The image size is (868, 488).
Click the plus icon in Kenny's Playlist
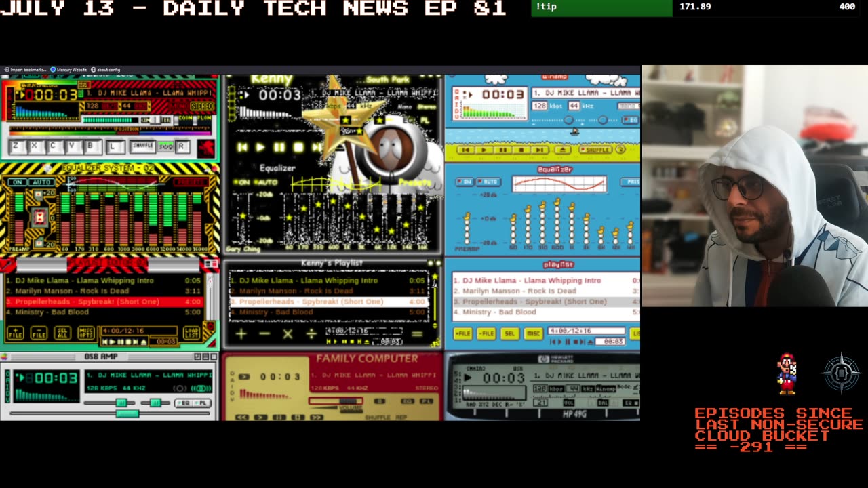tap(241, 333)
